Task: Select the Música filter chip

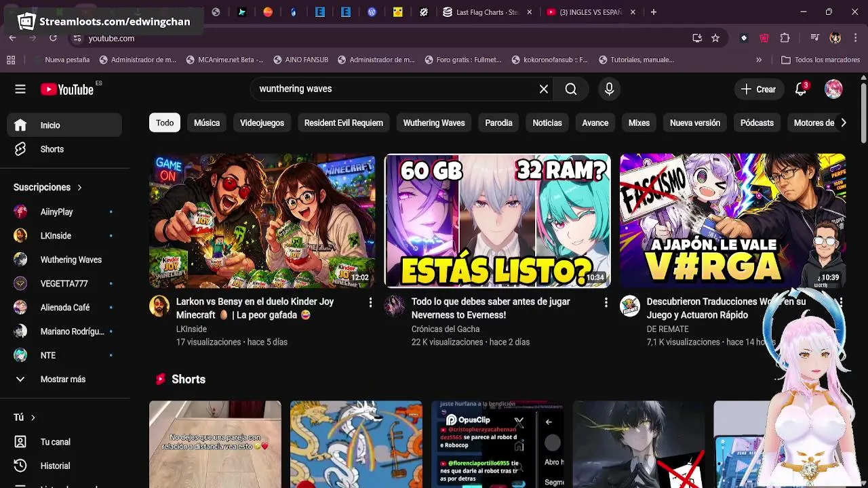Action: click(207, 123)
